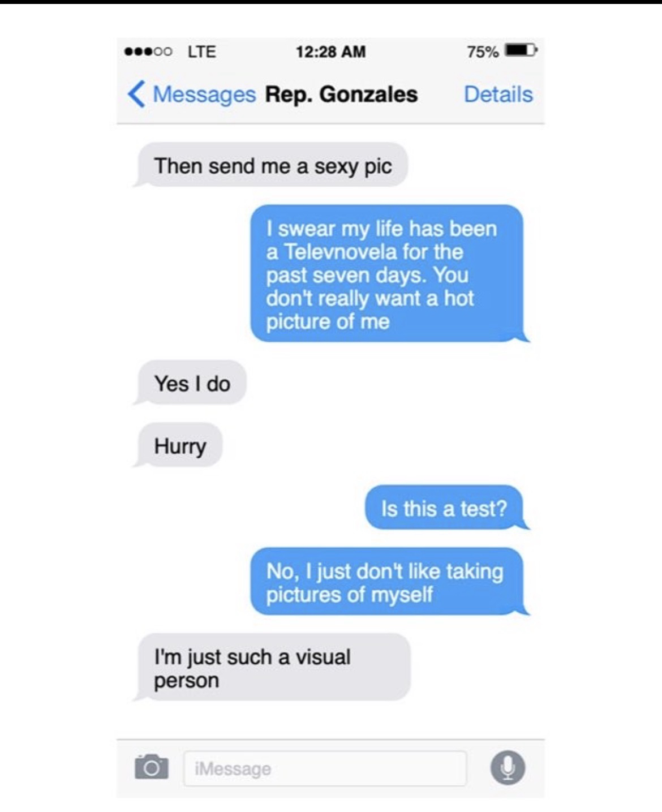Tap the word 'Messages' in the header

(204, 94)
